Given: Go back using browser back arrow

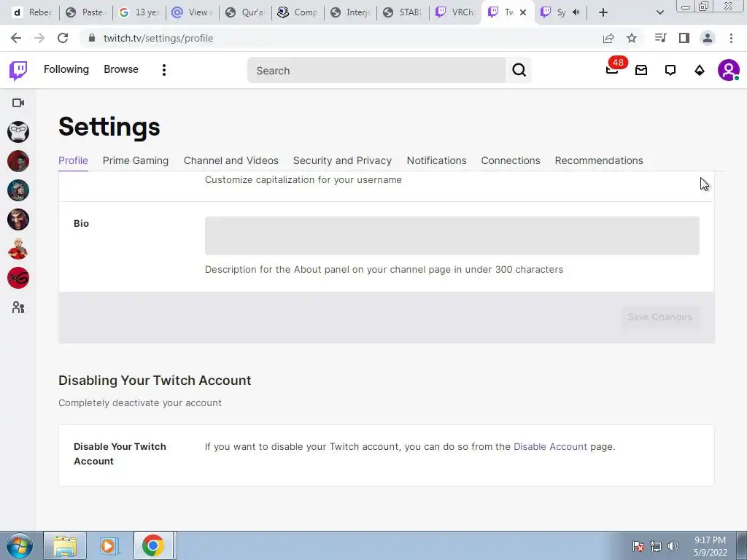Looking at the screenshot, I should click(16, 38).
